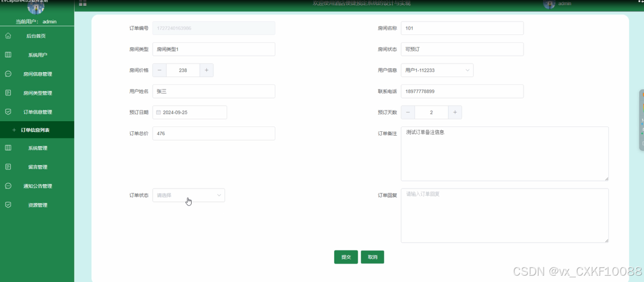Click the disabled 订单编号 field
The image size is (644, 282).
pos(214,28)
